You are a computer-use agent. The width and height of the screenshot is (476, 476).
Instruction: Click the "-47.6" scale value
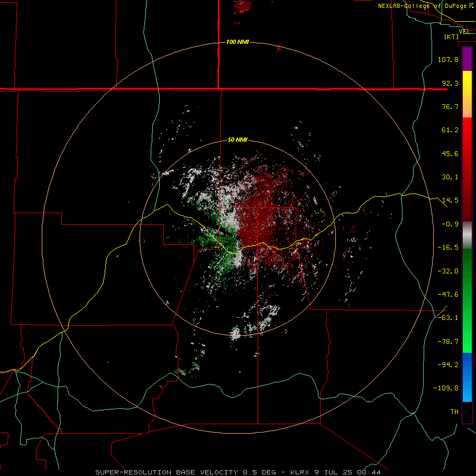pos(448,295)
